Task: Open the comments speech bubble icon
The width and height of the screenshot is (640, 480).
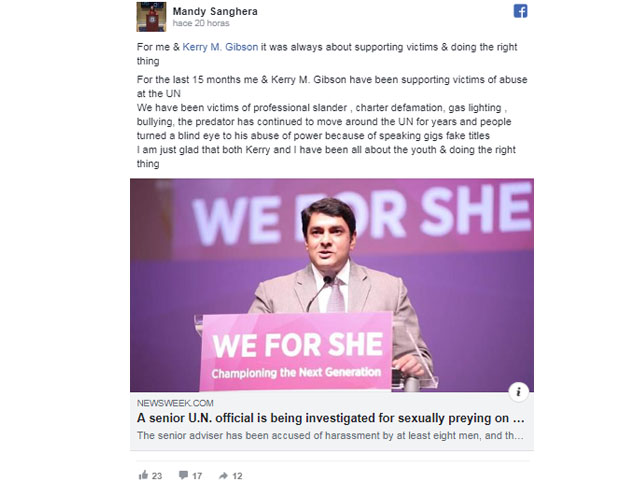Action: [183, 475]
